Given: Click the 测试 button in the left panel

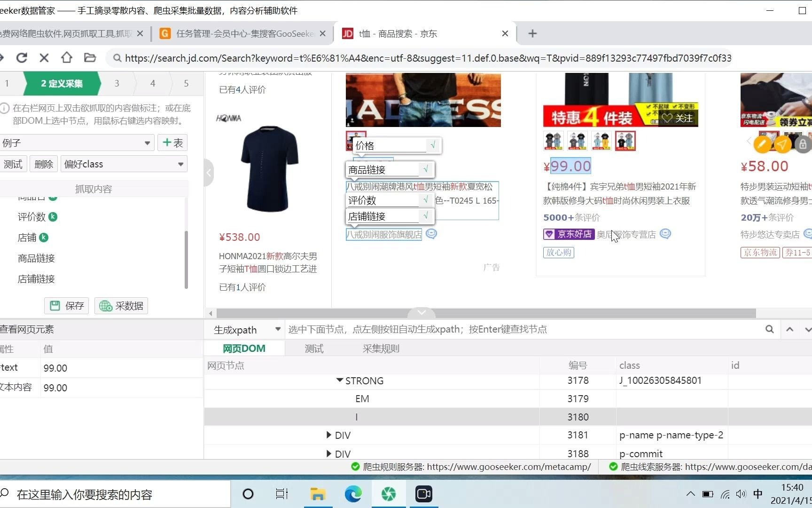Looking at the screenshot, I should (x=13, y=164).
